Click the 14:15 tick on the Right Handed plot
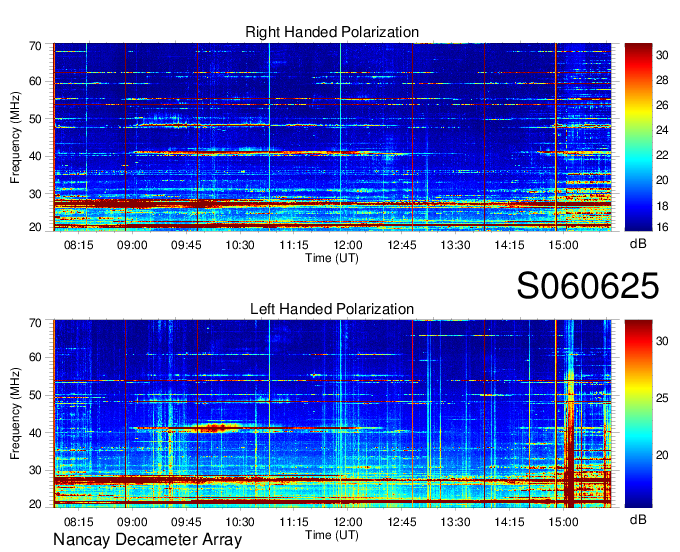The height and width of the screenshot is (552, 680). (x=509, y=245)
